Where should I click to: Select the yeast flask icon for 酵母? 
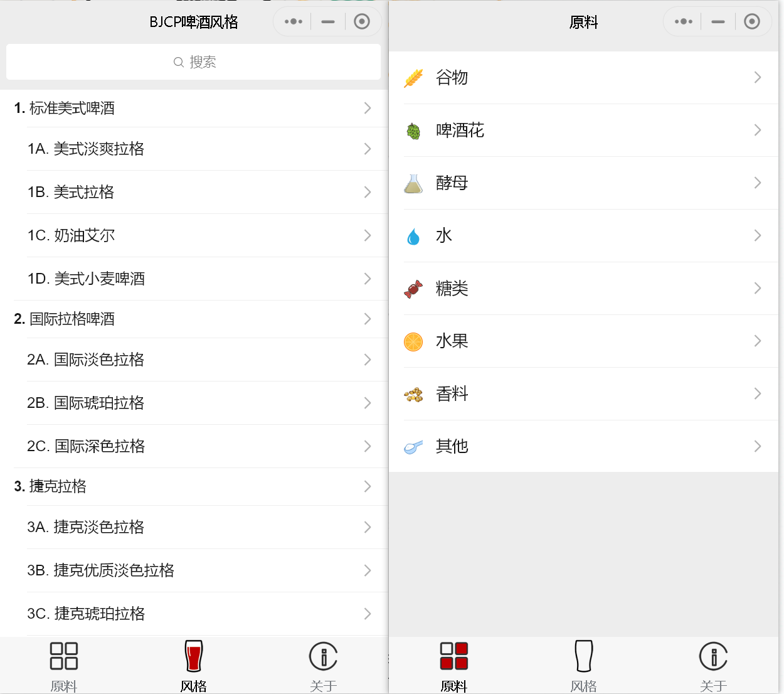(413, 183)
